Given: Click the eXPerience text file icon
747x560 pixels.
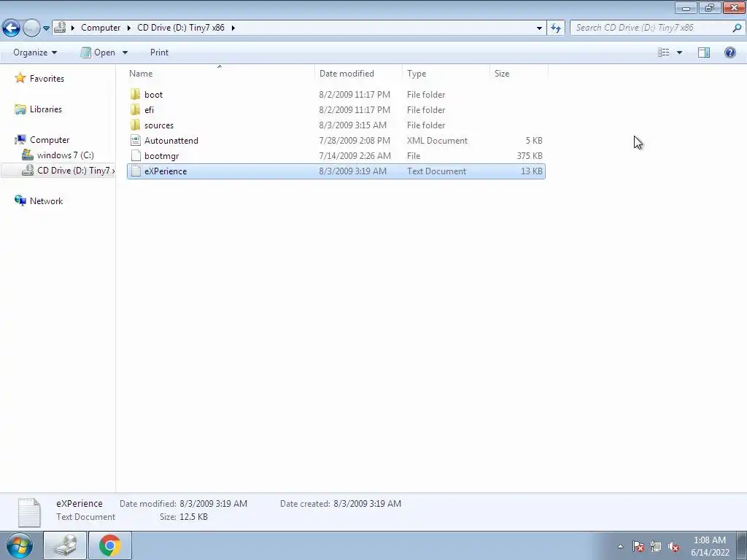Looking at the screenshot, I should (135, 171).
